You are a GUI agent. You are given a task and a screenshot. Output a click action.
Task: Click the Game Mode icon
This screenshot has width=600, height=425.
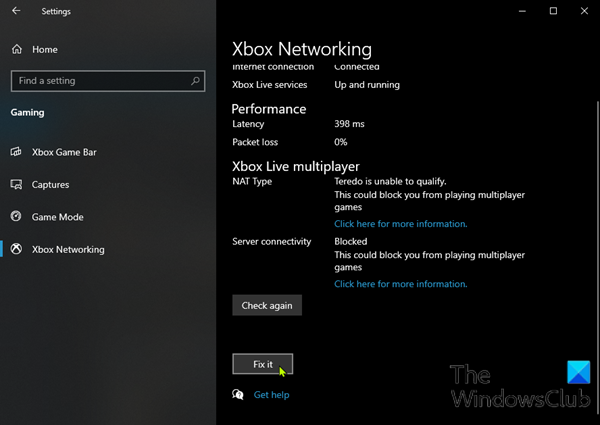(16, 217)
